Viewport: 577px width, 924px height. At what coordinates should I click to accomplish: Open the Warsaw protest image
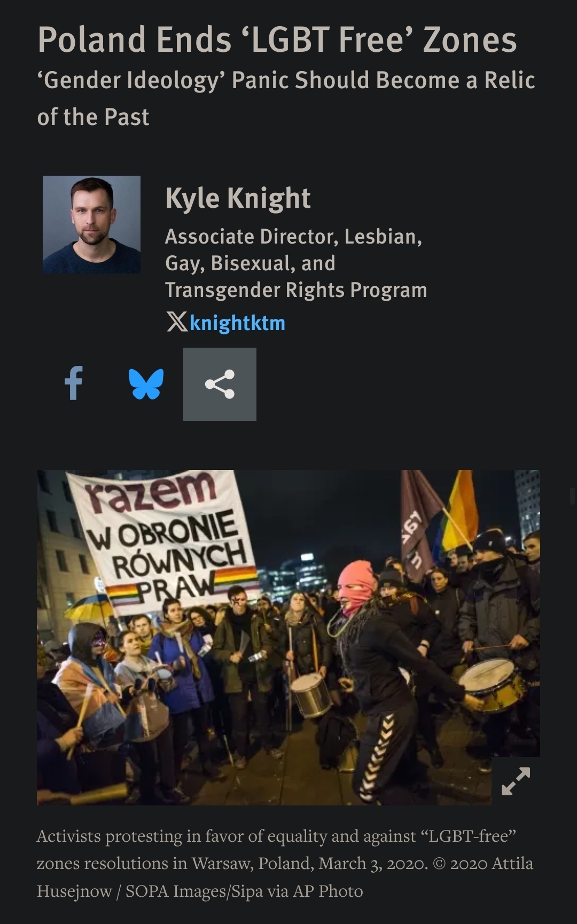coord(288,637)
